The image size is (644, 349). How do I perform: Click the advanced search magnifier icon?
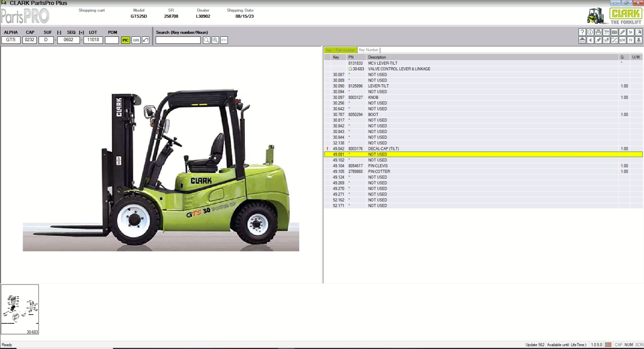pyautogui.click(x=215, y=40)
